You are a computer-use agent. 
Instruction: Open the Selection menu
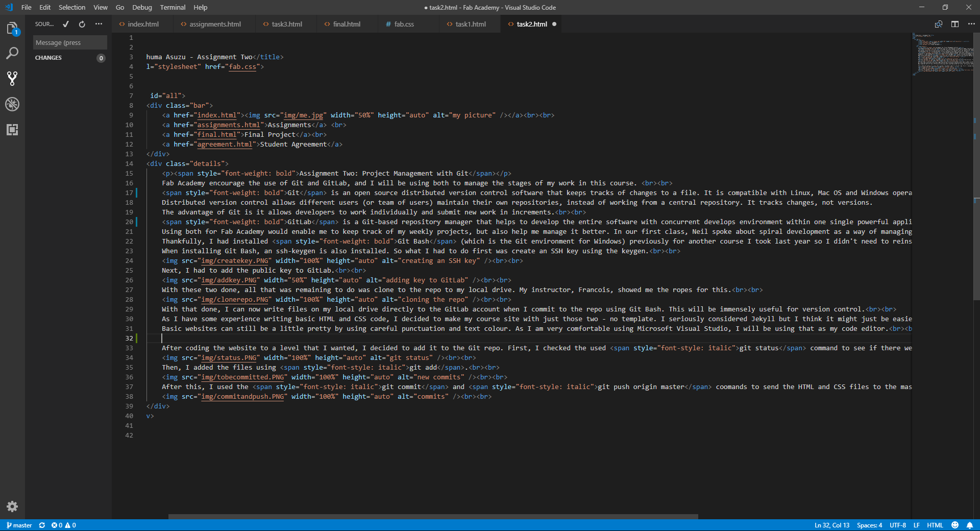click(x=72, y=7)
